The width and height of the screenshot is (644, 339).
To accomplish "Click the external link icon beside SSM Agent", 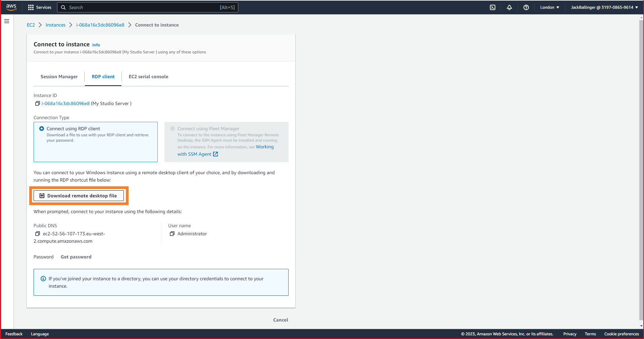I will click(x=215, y=154).
